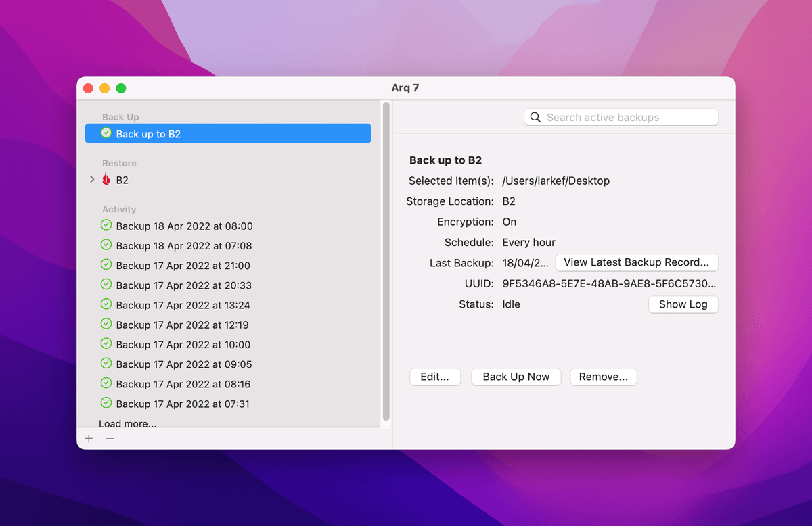The width and height of the screenshot is (812, 526).
Task: Click the plus icon to add backup
Action: (x=89, y=439)
